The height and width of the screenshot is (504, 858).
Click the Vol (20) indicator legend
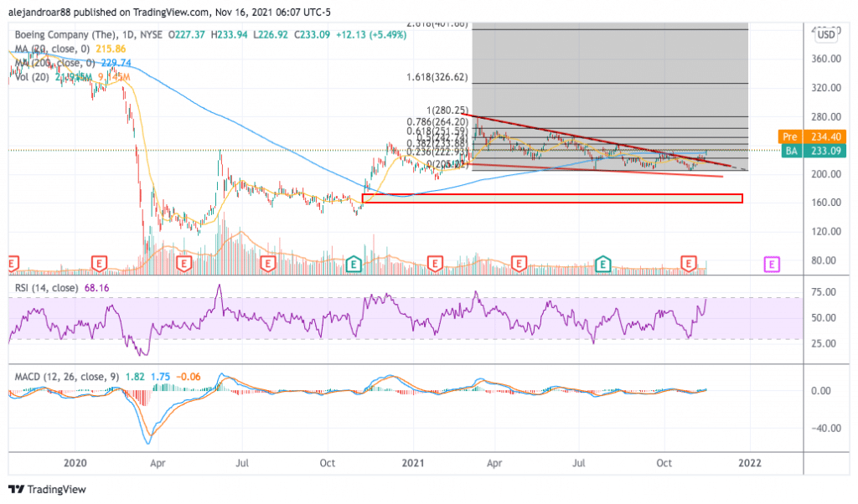pos(32,77)
